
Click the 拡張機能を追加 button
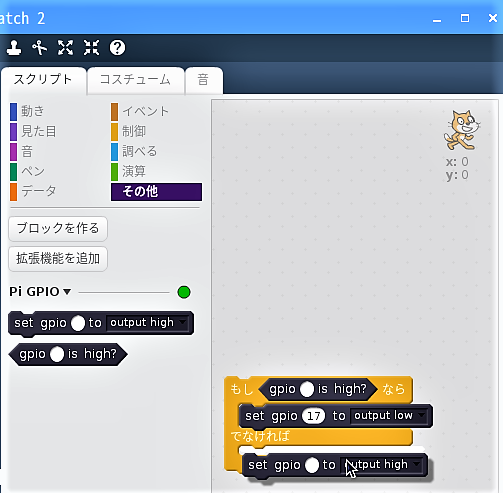click(58, 259)
